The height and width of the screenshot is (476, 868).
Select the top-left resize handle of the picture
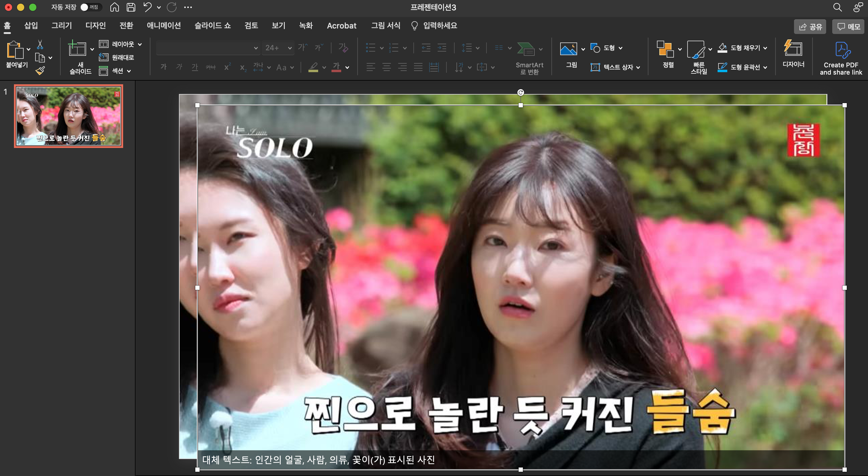click(197, 105)
